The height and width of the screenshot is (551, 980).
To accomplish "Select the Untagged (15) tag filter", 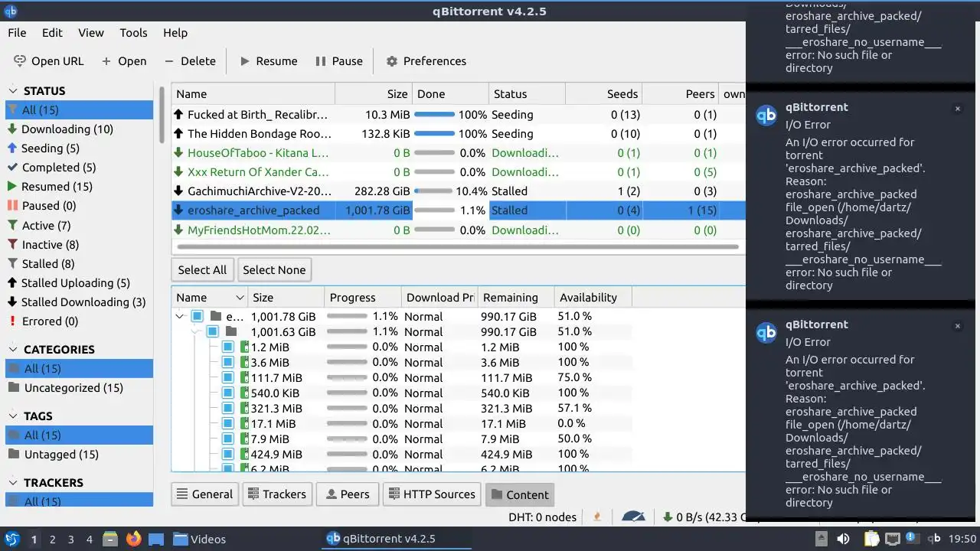I will 54,455.
